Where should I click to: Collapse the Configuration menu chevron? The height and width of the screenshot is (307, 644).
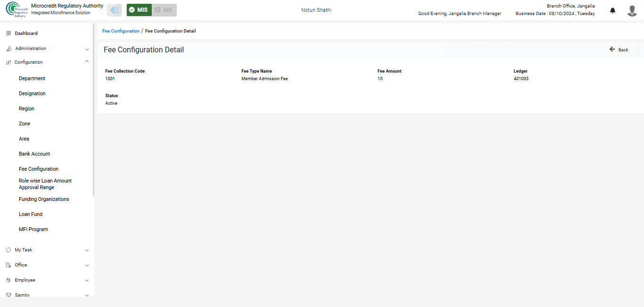point(87,62)
